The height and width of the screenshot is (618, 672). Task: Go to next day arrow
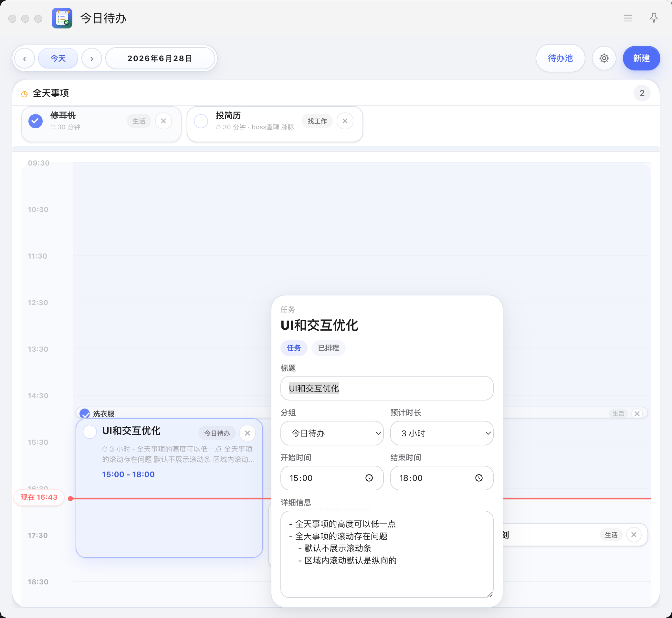coord(92,59)
